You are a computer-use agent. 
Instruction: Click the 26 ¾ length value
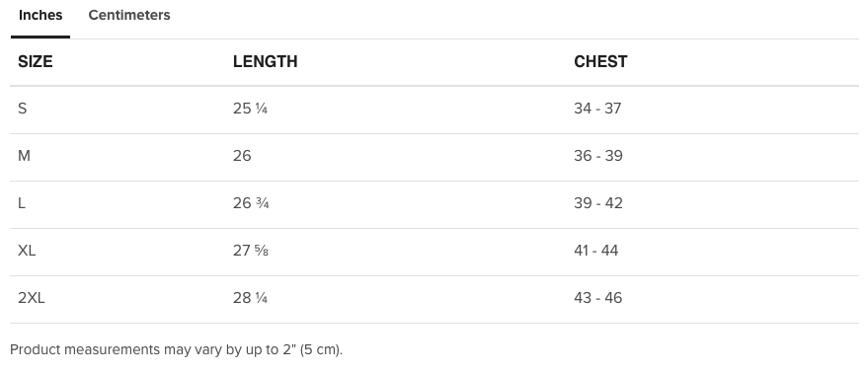(251, 203)
